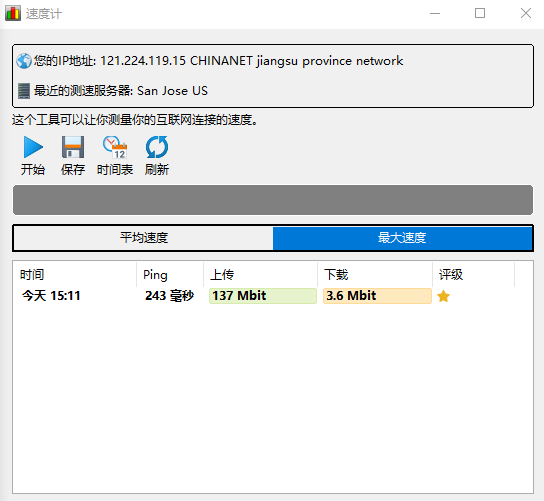The image size is (544, 501).
Task: Click the 下载 column header
Action: pyautogui.click(x=375, y=274)
